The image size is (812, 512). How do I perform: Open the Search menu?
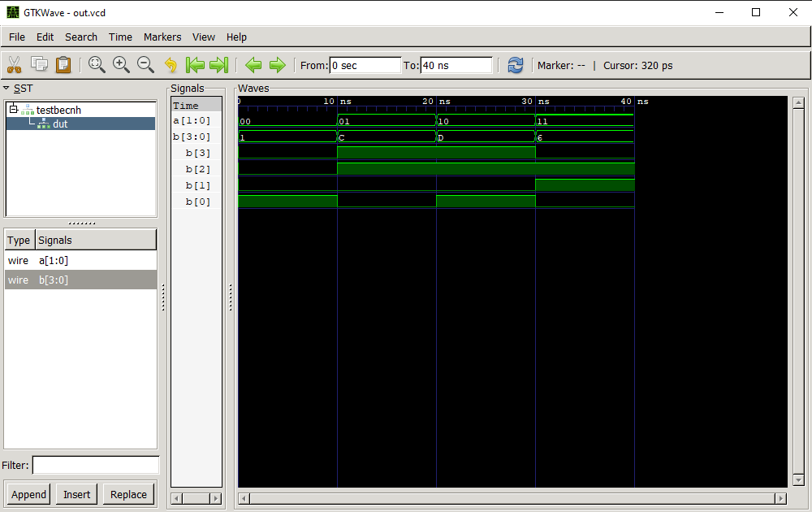coord(80,37)
